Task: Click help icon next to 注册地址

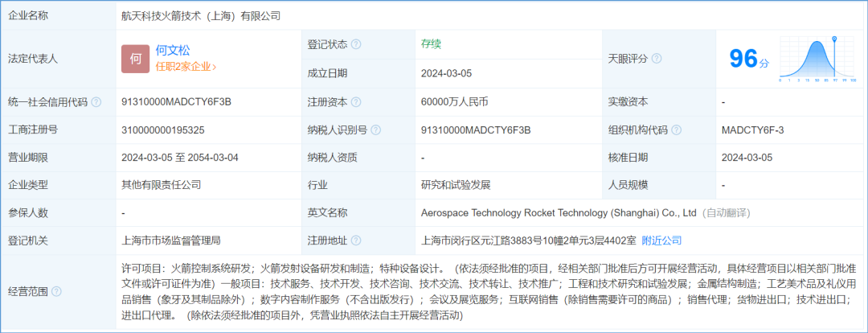Action: (x=356, y=240)
